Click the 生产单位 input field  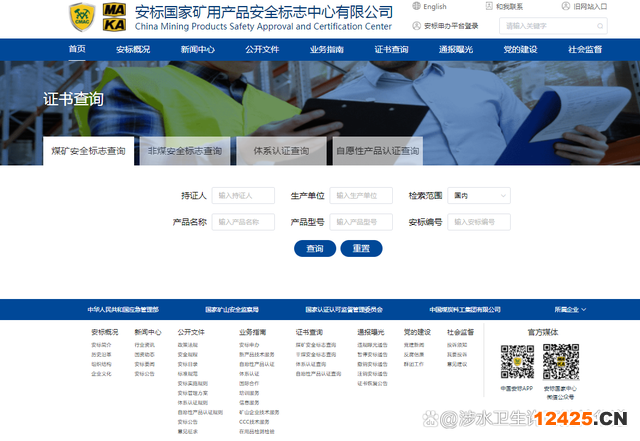361,196
